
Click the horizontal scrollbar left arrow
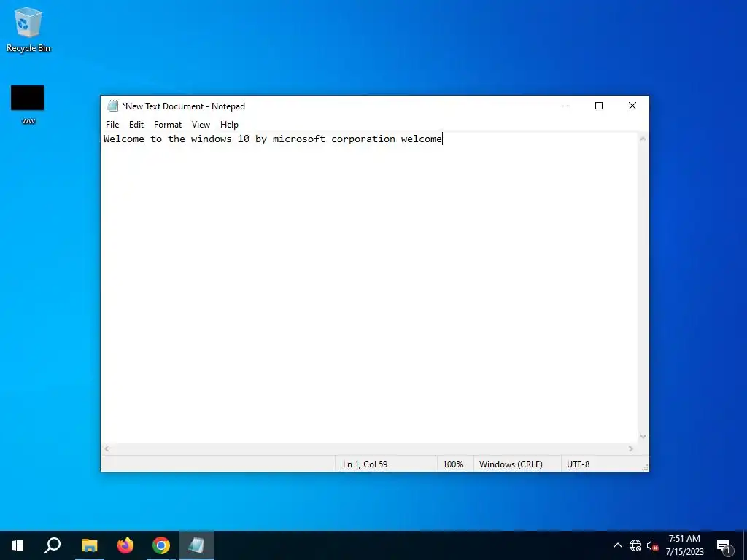pyautogui.click(x=107, y=448)
